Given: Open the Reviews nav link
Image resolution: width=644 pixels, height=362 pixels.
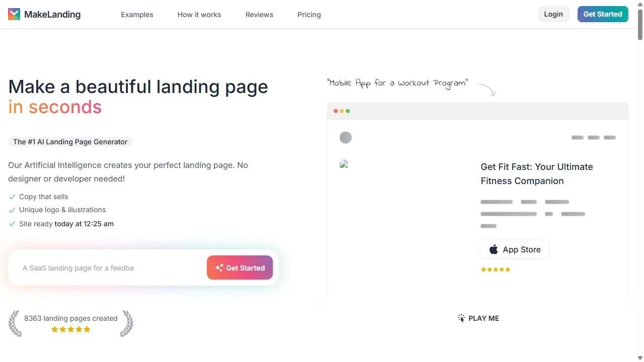Looking at the screenshot, I should (x=259, y=15).
